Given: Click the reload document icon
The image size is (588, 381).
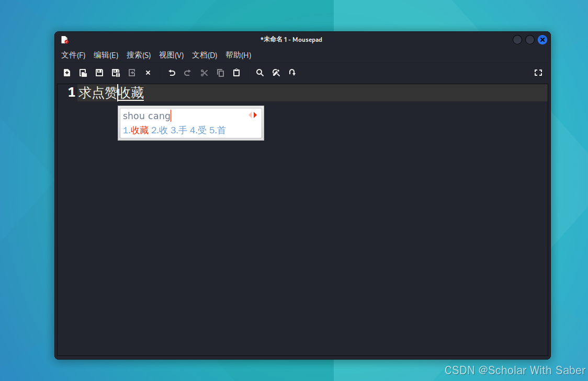Looking at the screenshot, I should point(132,73).
